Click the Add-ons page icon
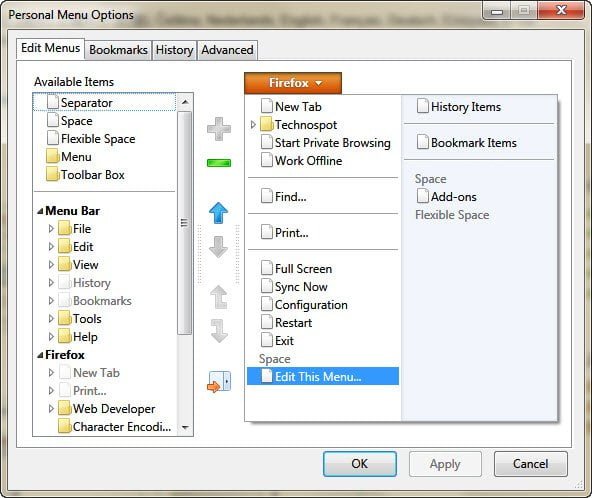Screen dimensions: 592x498 pos(423,196)
